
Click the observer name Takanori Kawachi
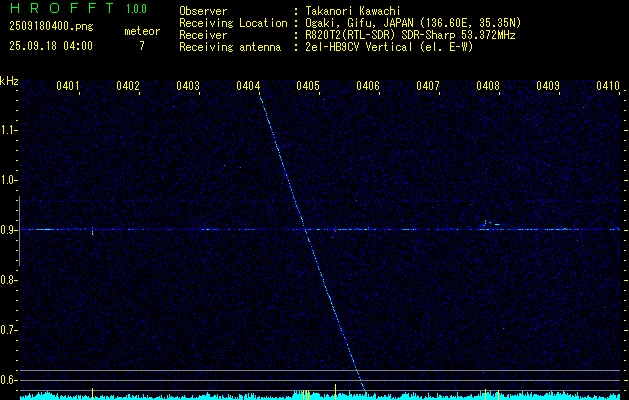point(353,11)
